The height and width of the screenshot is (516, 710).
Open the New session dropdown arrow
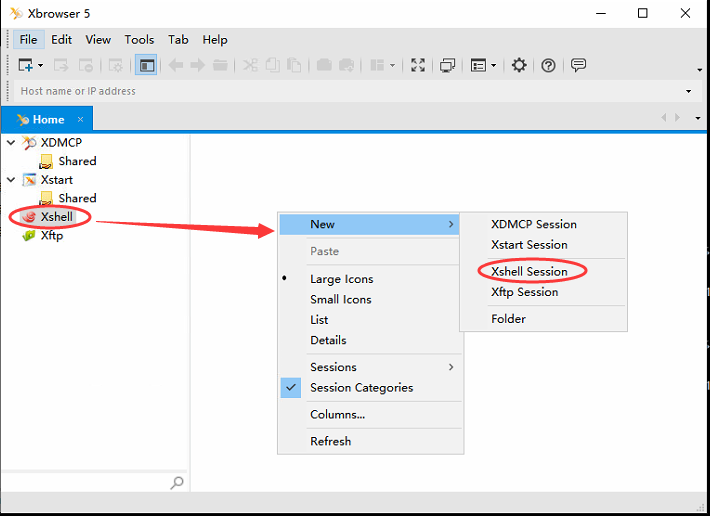[40, 66]
